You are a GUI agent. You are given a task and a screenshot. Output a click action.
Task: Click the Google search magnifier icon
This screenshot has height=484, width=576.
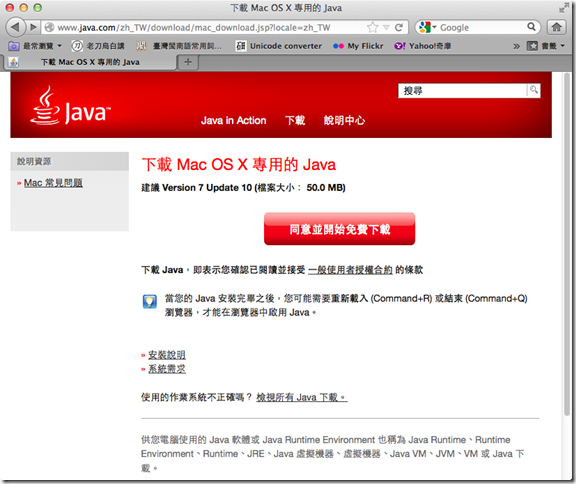(x=531, y=27)
